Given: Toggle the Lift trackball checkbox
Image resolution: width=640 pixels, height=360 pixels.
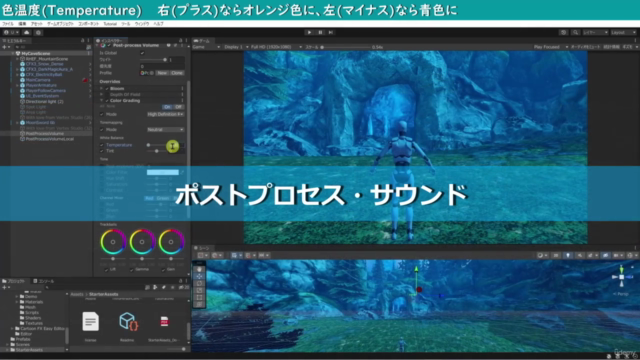Looking at the screenshot, I should [x=107, y=269].
